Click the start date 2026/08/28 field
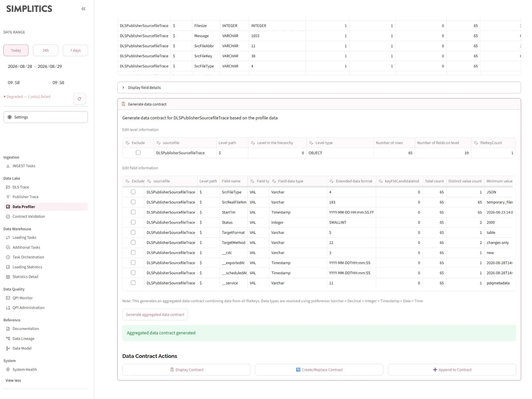This screenshot has height=399, width=532. click(x=20, y=66)
